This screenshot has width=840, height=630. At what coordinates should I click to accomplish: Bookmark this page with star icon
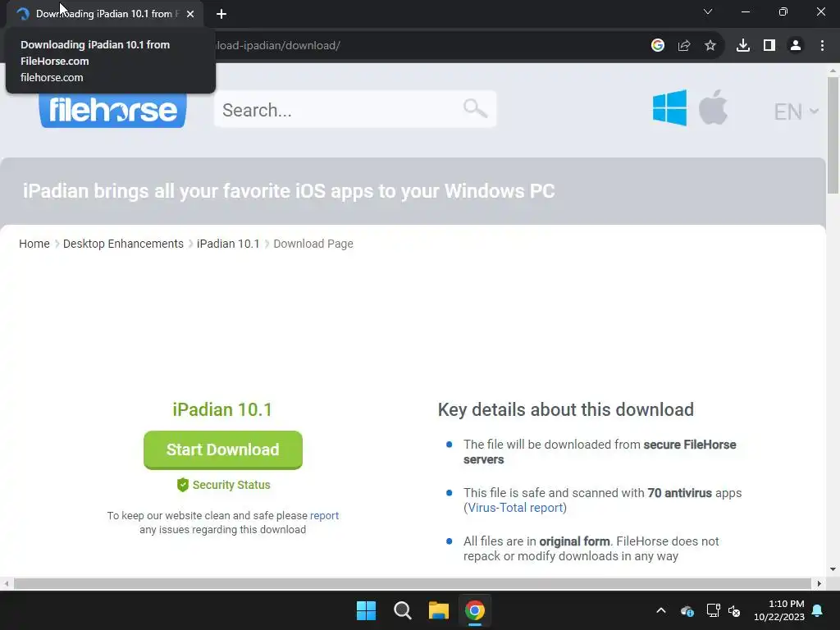[x=710, y=46]
